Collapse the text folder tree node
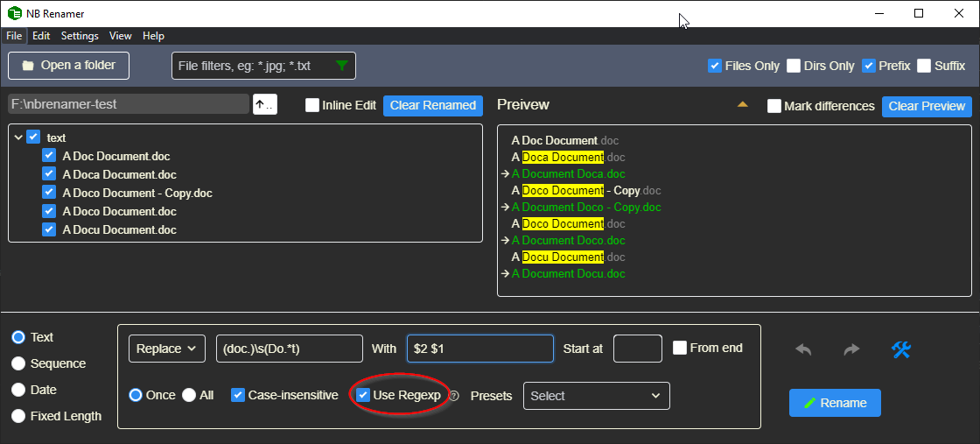Image resolution: width=980 pixels, height=444 pixels. pyautogui.click(x=17, y=137)
